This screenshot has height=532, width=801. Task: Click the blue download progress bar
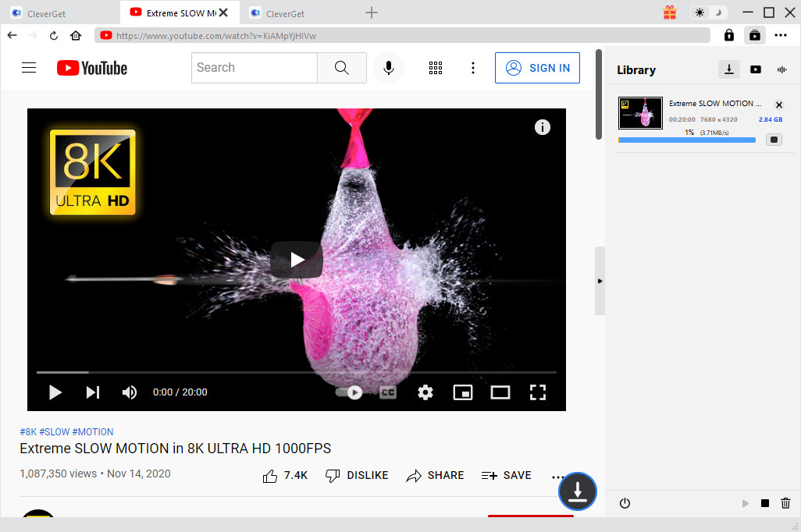tap(685, 139)
